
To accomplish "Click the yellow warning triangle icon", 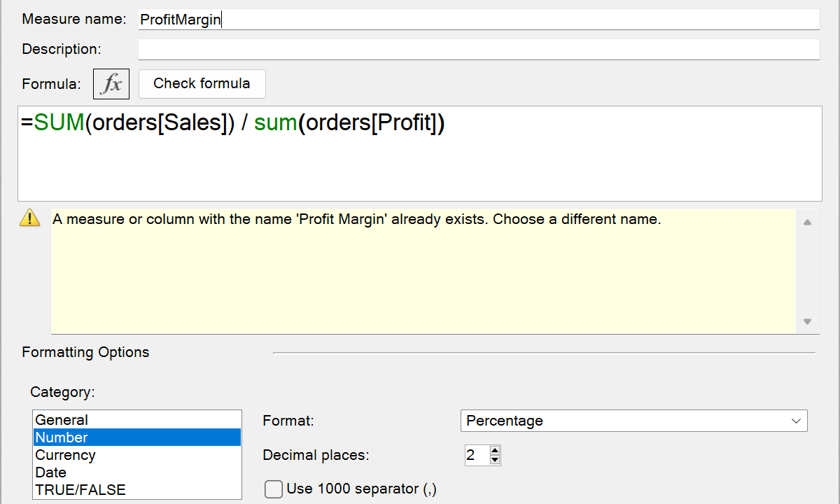I will [x=30, y=218].
